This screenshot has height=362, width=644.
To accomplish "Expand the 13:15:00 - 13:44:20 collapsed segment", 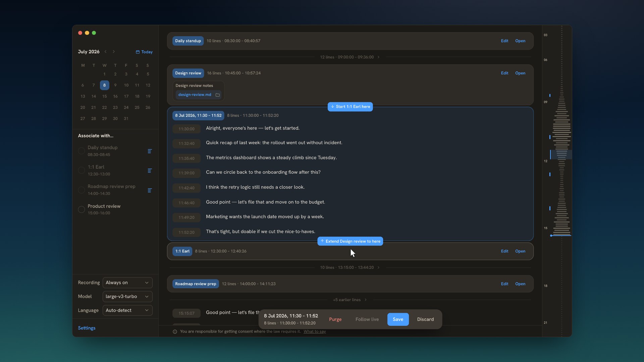I will pos(350,267).
